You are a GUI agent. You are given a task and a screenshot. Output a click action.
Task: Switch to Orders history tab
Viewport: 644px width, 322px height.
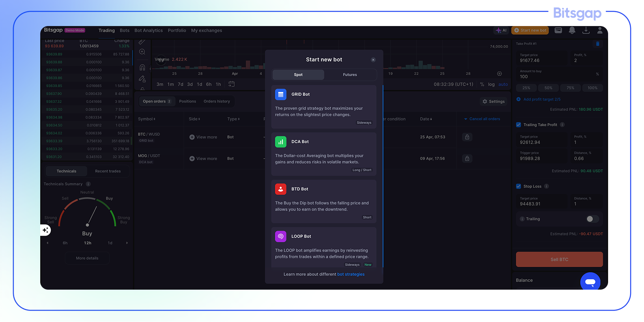click(217, 101)
